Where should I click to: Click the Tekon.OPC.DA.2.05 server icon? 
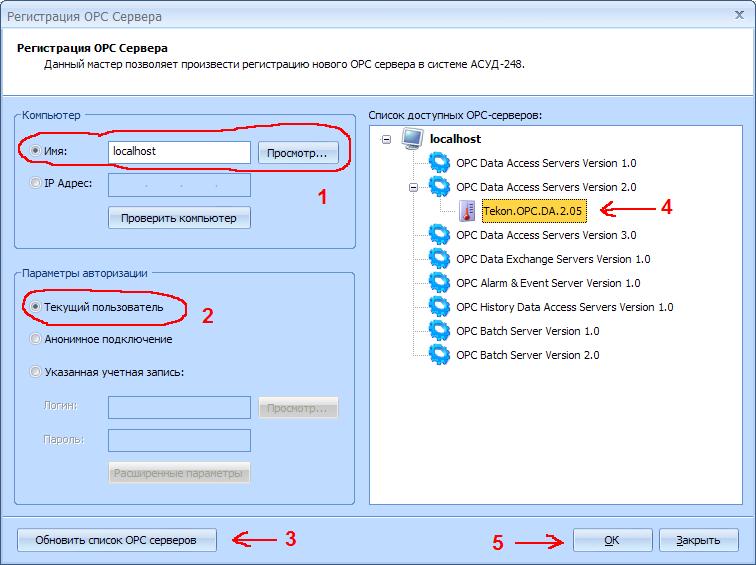(x=468, y=211)
